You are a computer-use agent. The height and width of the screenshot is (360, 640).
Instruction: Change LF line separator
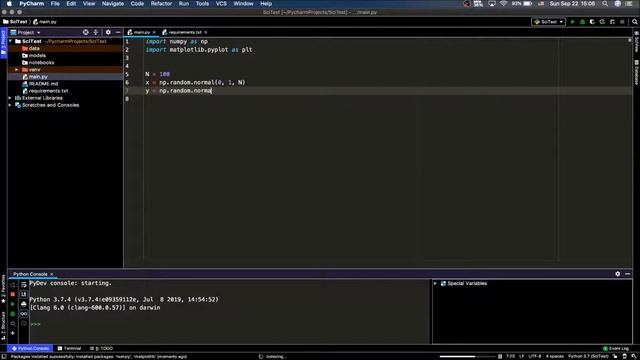tap(522, 356)
